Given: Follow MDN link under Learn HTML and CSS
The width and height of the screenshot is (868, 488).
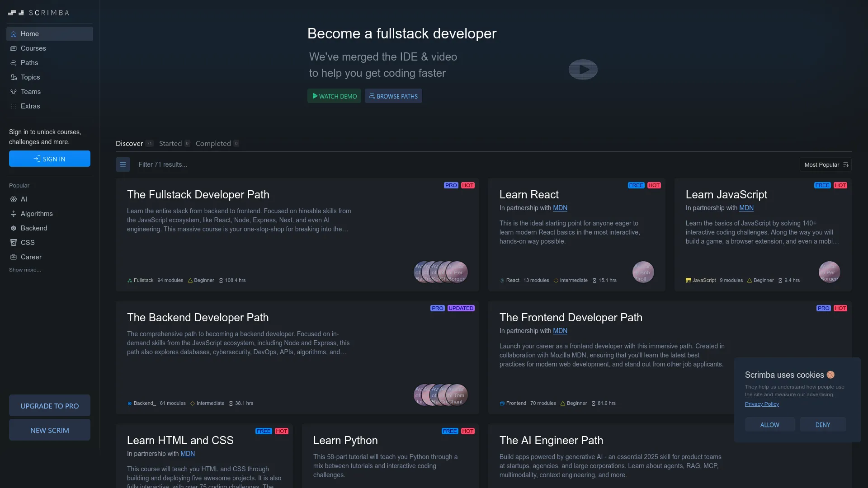Looking at the screenshot, I should tap(188, 454).
